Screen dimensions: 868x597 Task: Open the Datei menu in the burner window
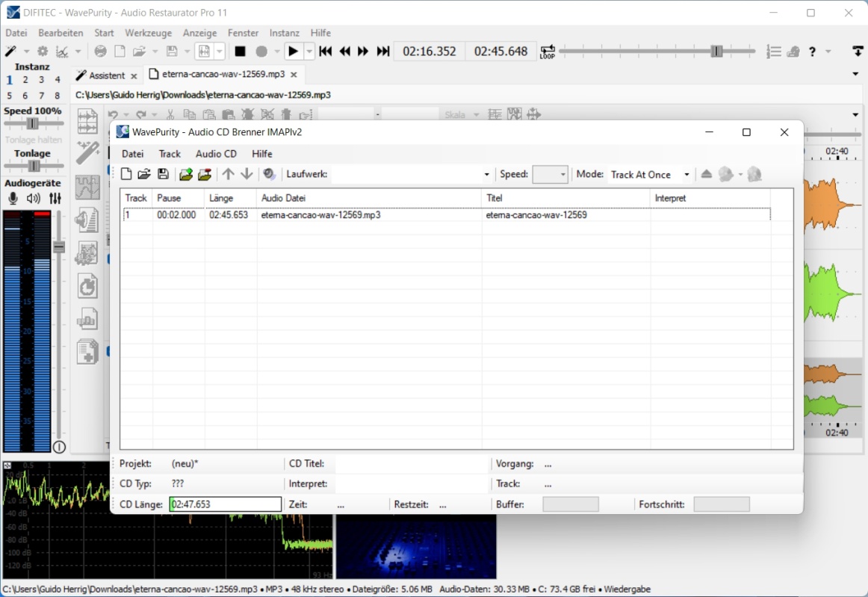pos(132,154)
